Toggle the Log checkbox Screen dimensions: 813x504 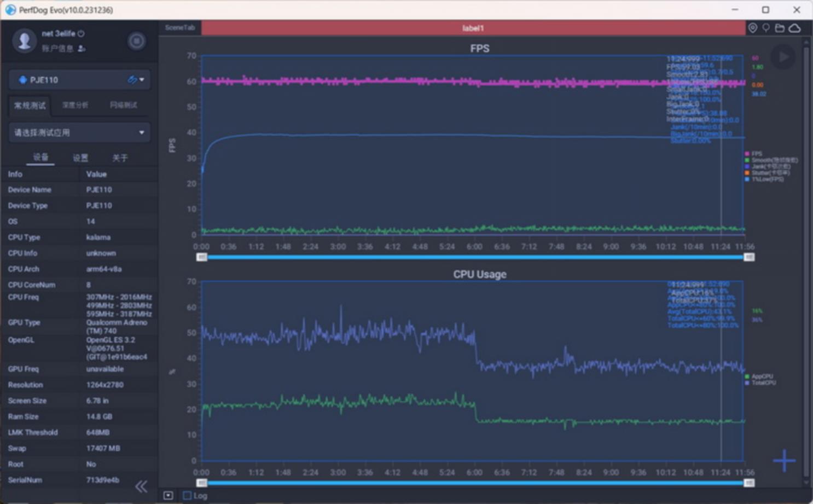tap(187, 496)
